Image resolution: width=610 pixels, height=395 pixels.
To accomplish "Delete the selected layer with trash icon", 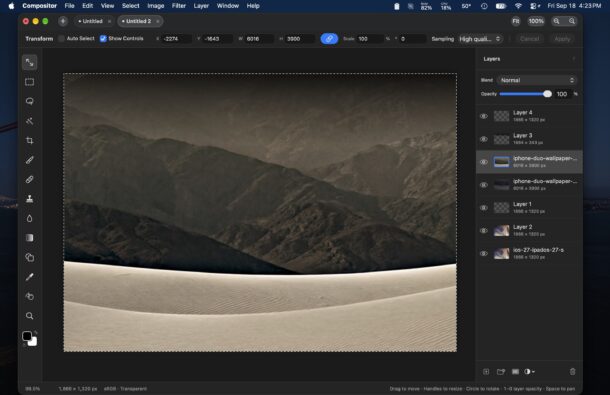I will click(572, 372).
